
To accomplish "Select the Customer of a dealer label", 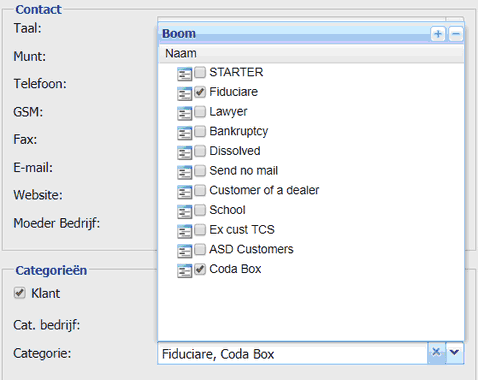I will click(264, 190).
